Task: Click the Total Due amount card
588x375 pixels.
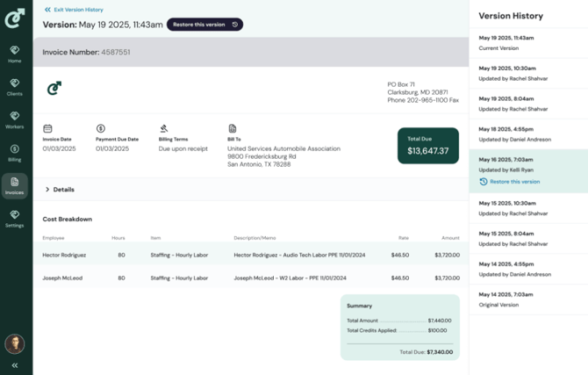Action: click(427, 146)
